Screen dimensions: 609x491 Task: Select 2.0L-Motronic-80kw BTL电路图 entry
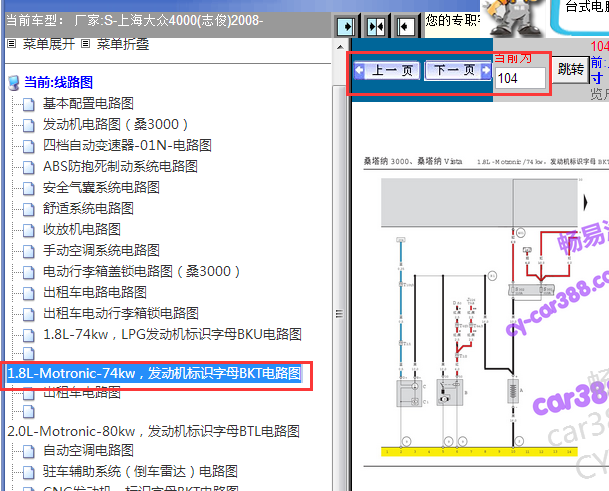154,431
